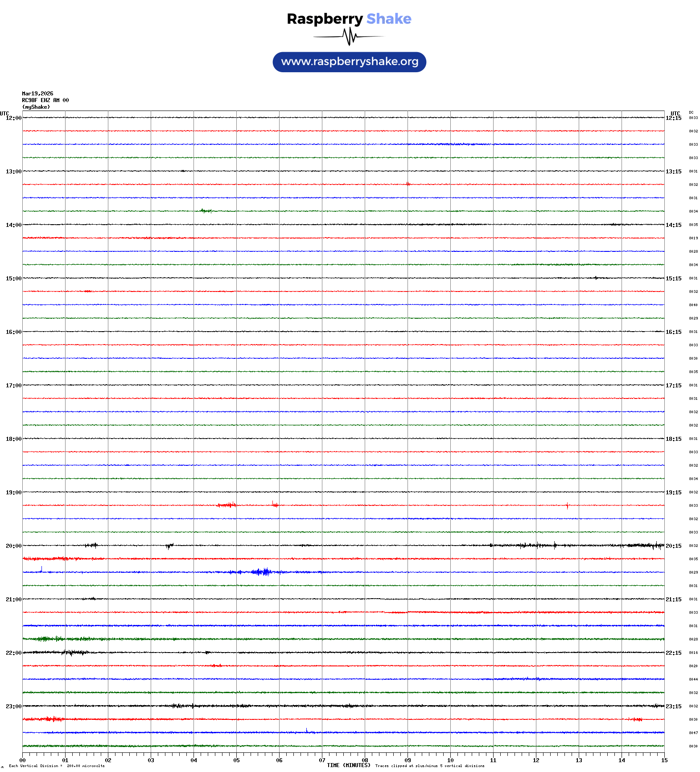Click the red spike at minute 9 below 13:00
This screenshot has height=772, width=700.
click(408, 184)
